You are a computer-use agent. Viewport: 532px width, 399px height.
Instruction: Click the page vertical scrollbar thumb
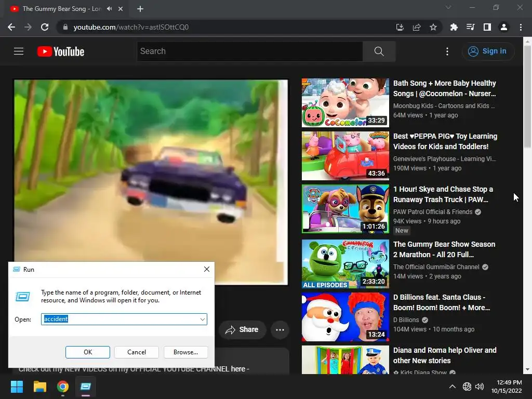pos(527,96)
